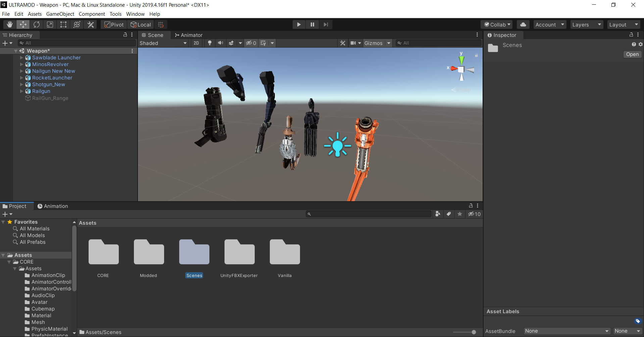Click the Scene view tools wrench icon

click(x=343, y=43)
